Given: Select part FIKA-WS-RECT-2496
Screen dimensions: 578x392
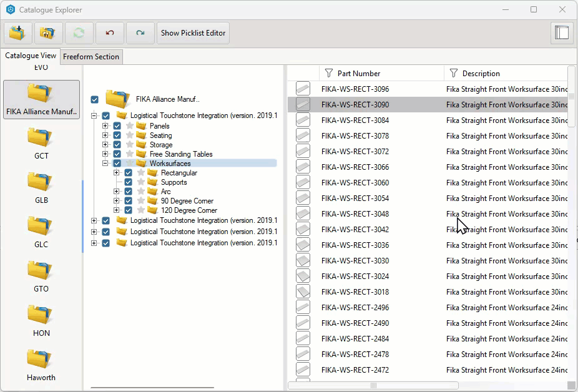Looking at the screenshot, I should 428,308.
